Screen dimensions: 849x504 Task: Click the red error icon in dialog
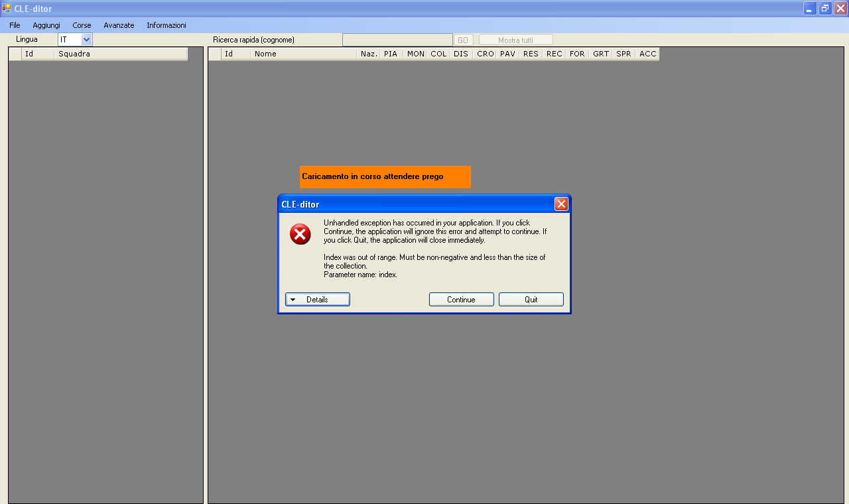point(300,234)
